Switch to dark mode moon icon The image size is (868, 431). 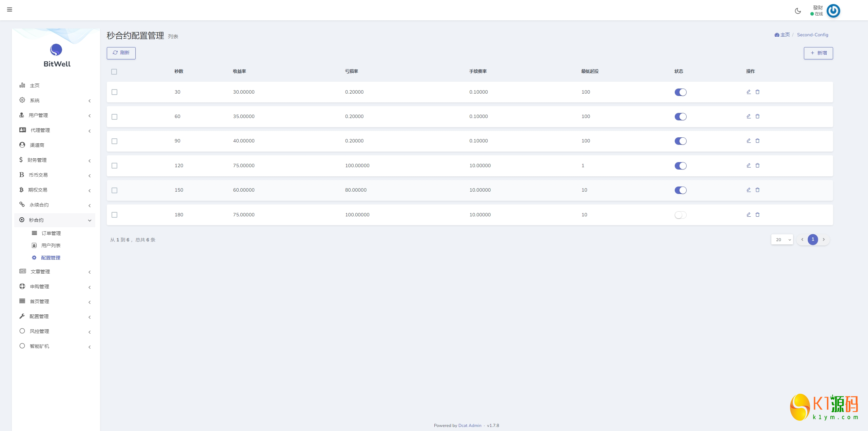(798, 11)
